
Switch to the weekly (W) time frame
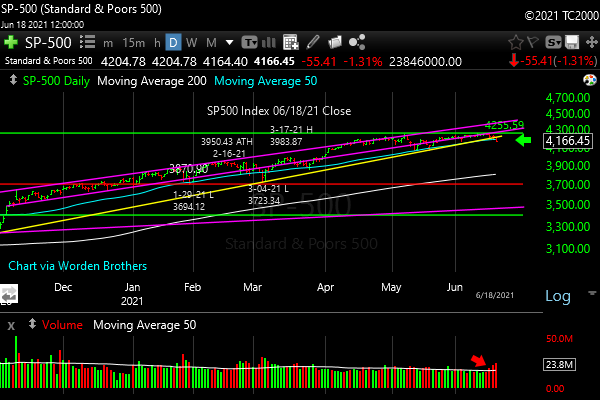(x=192, y=43)
